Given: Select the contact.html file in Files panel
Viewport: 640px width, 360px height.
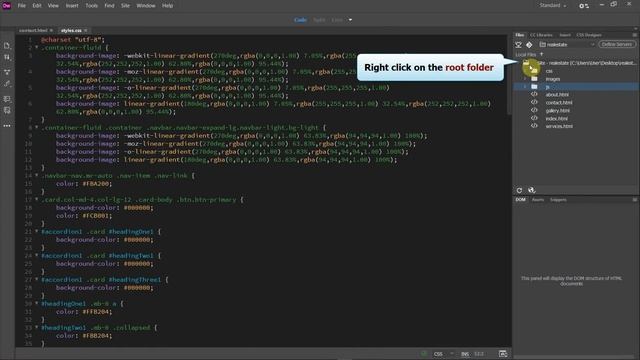Looking at the screenshot, I should point(559,102).
